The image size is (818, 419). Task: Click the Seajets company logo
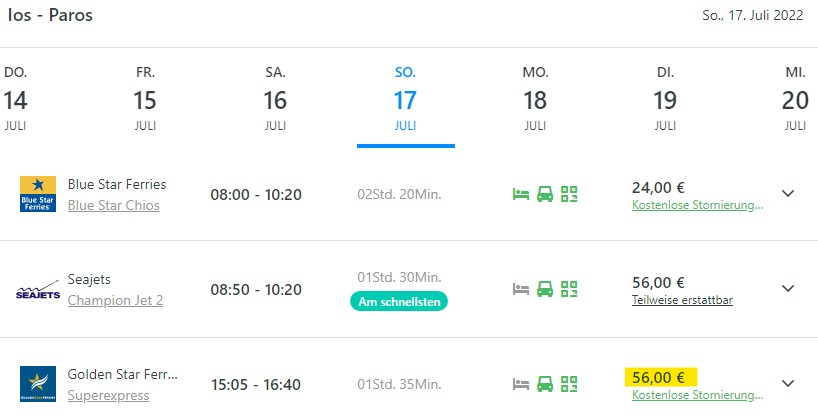[38, 290]
